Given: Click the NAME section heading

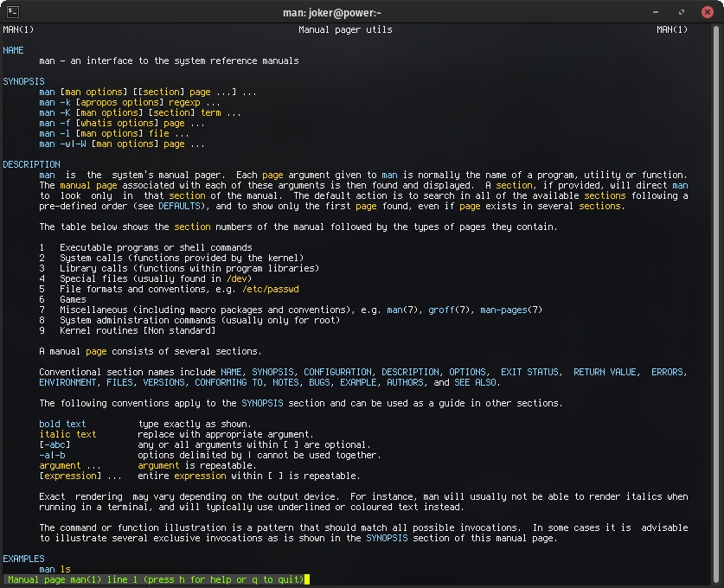Looking at the screenshot, I should tap(13, 50).
